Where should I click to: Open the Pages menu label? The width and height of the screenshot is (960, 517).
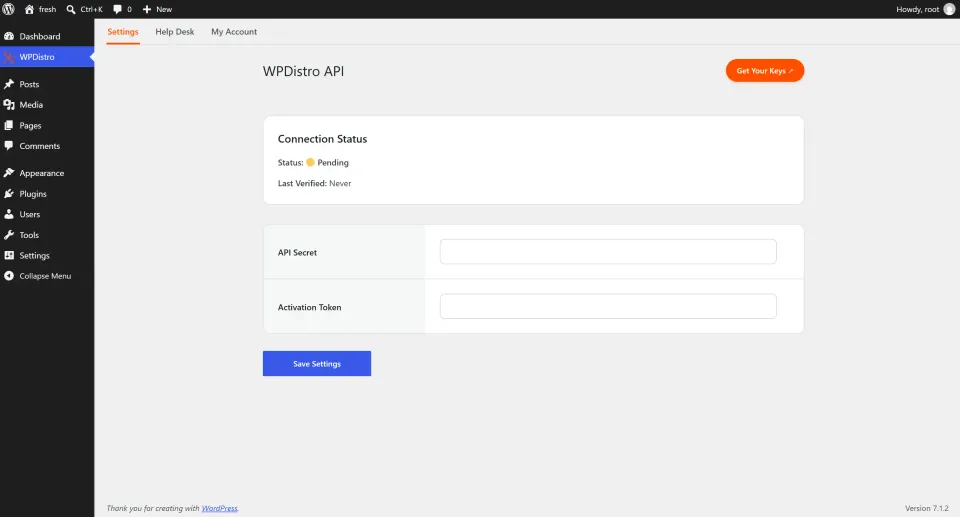[x=31, y=126]
